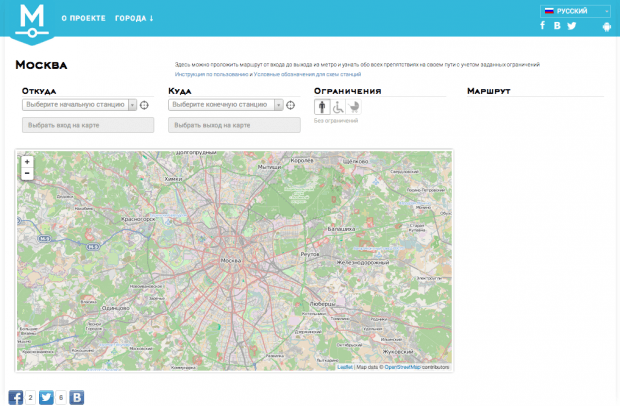Click the Android app icon

606,26
